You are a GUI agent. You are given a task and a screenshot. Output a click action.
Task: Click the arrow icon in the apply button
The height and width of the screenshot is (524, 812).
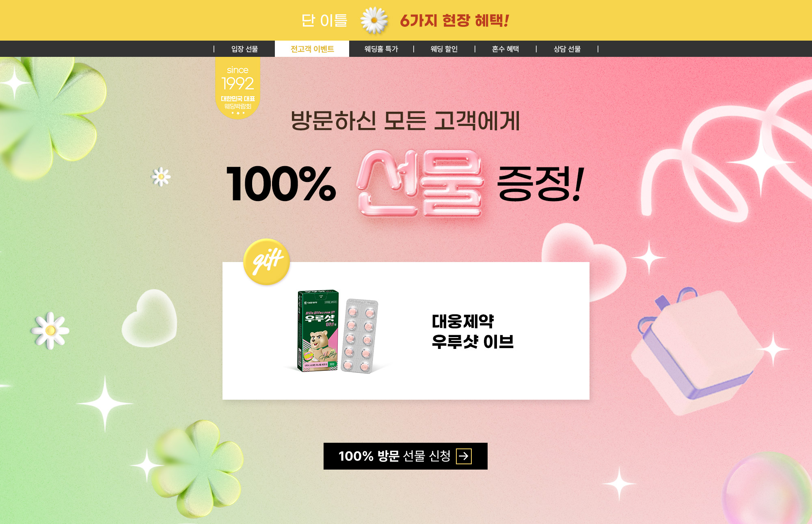click(464, 456)
